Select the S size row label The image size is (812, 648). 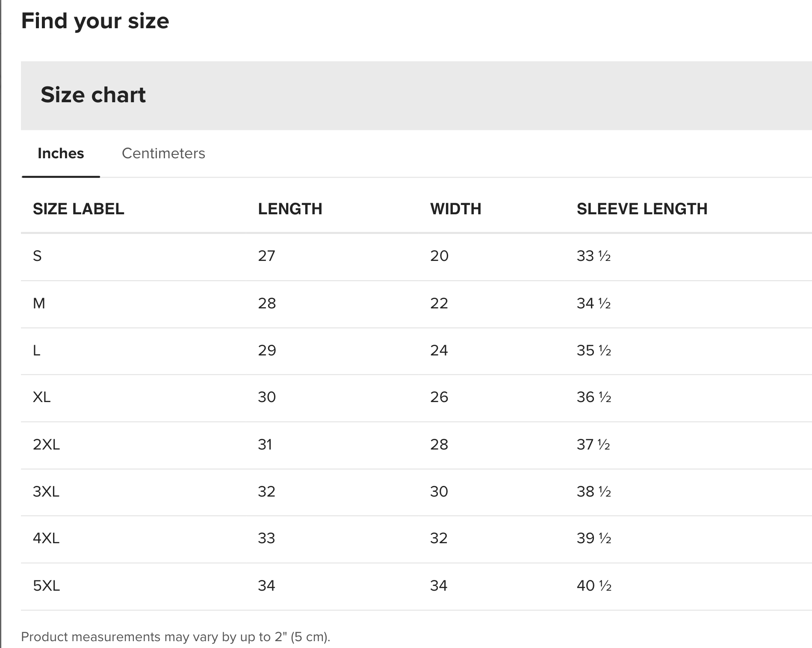37,256
